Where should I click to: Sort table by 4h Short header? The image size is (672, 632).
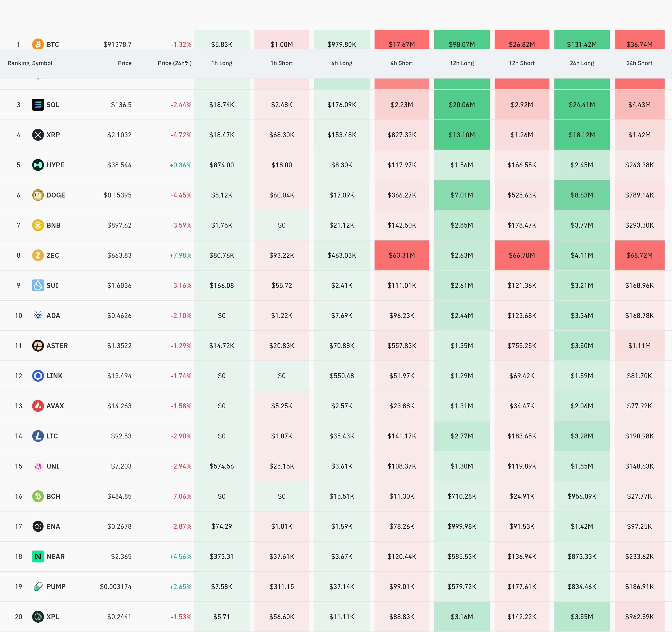(401, 63)
